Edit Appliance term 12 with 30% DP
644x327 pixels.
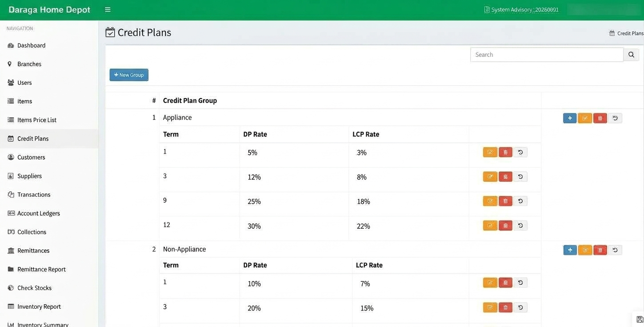click(490, 226)
